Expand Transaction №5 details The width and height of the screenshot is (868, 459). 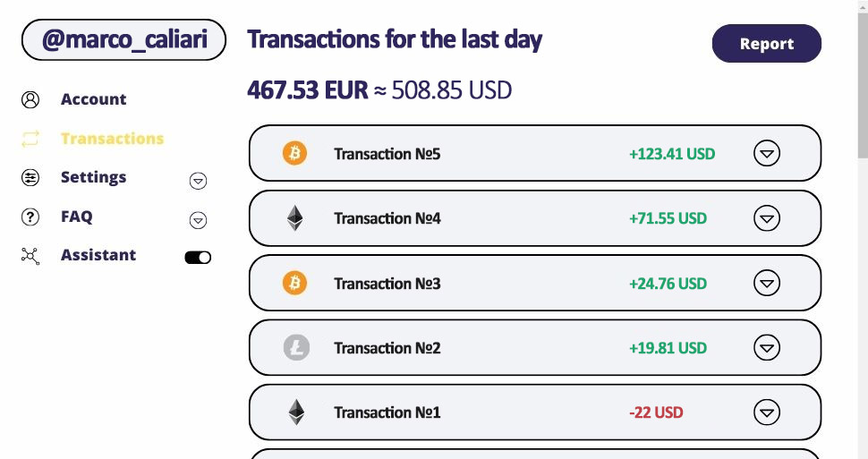point(766,154)
